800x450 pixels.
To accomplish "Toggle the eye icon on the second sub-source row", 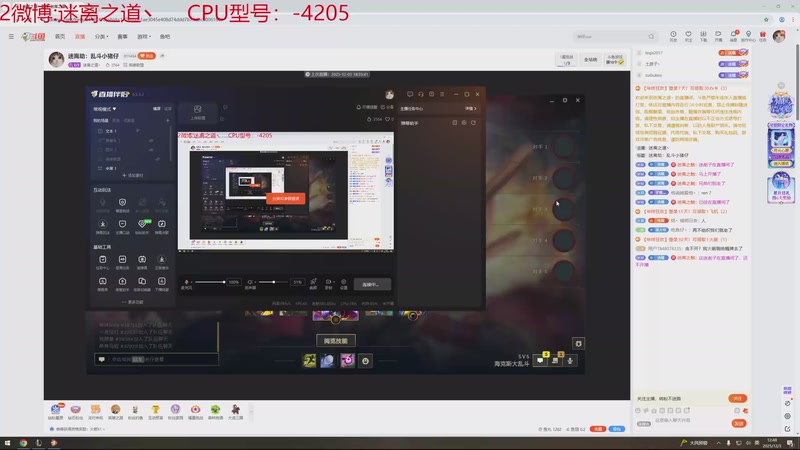I will pyautogui.click(x=151, y=150).
